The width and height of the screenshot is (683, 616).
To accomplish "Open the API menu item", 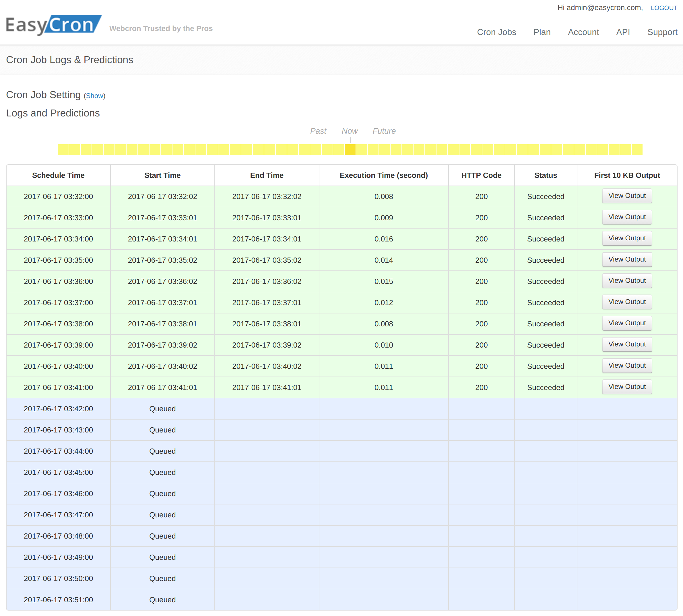I will pos(623,32).
